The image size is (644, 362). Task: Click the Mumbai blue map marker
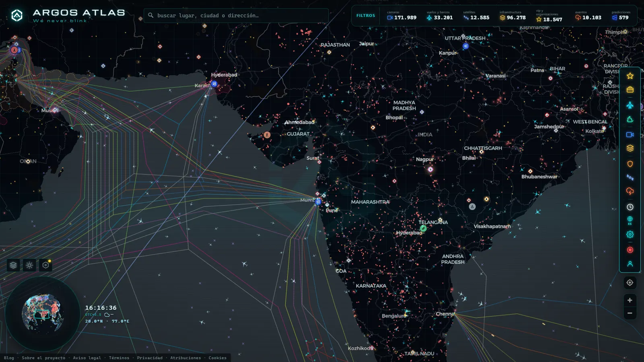pyautogui.click(x=318, y=202)
